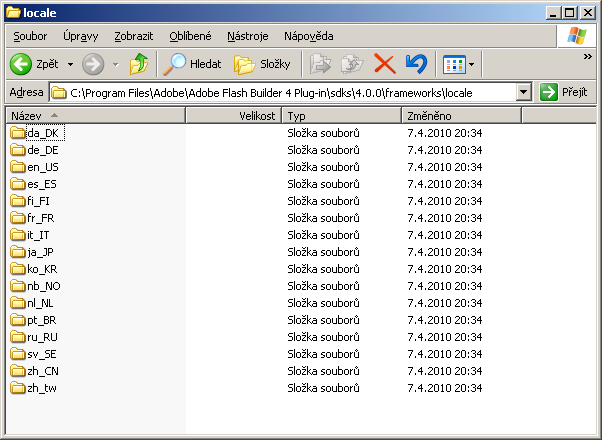Select the pt_BR folder icon
This screenshot has height=440, width=602.
point(18,319)
